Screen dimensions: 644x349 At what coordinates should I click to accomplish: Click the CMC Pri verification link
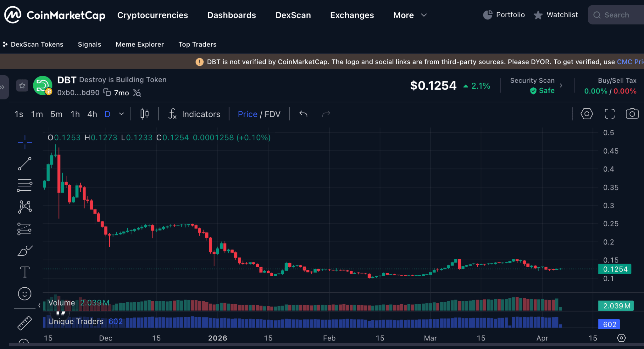coord(630,62)
